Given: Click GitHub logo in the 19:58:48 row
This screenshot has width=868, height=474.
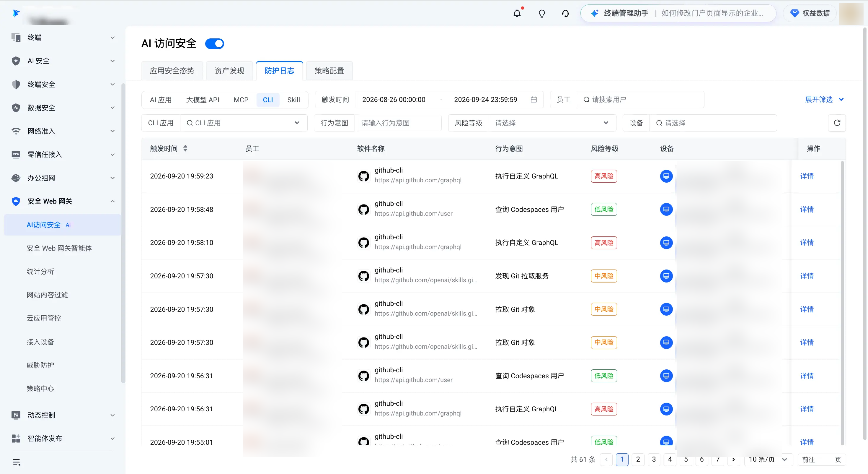Looking at the screenshot, I should point(363,210).
